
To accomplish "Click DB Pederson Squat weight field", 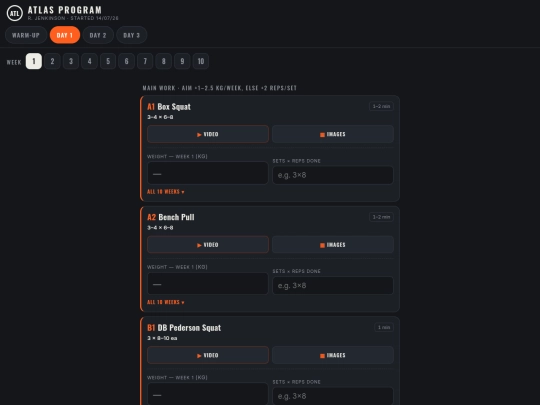I will point(208,394).
